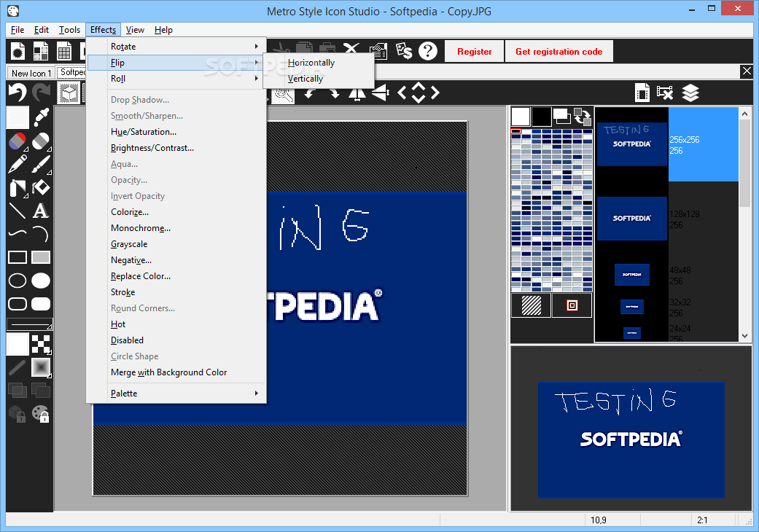This screenshot has height=532, width=759.
Task: Select the Airbrush spray tool
Action: click(x=17, y=187)
